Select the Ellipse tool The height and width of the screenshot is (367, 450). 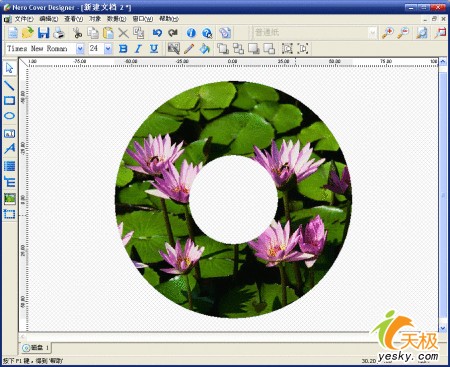9,116
